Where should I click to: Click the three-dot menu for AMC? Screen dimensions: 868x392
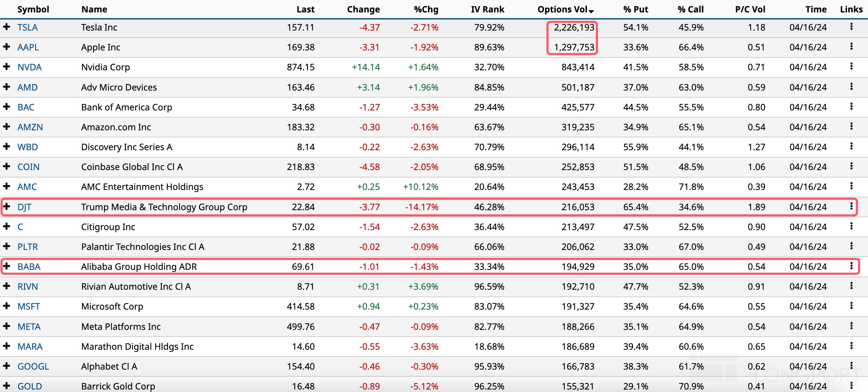[851, 186]
